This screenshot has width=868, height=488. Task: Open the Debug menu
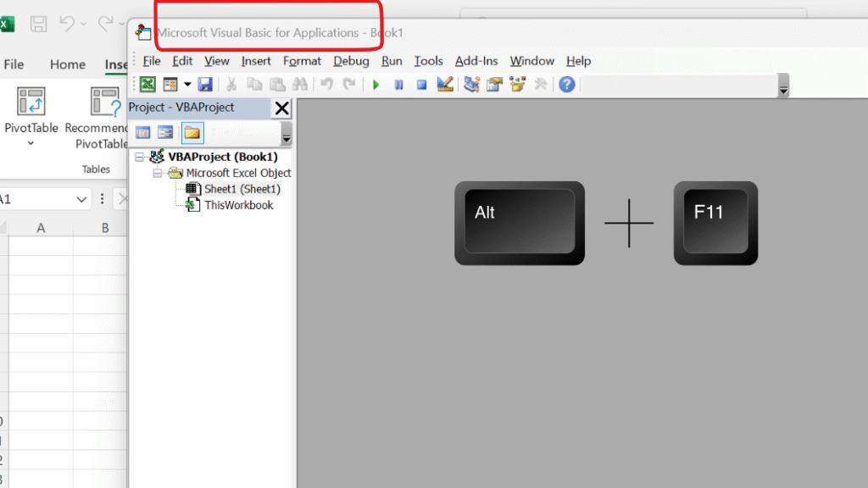click(x=351, y=61)
